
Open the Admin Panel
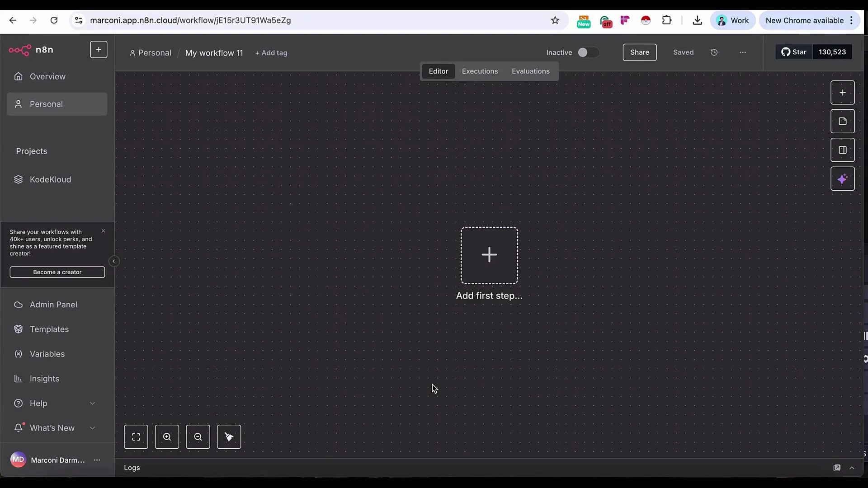[57, 305]
